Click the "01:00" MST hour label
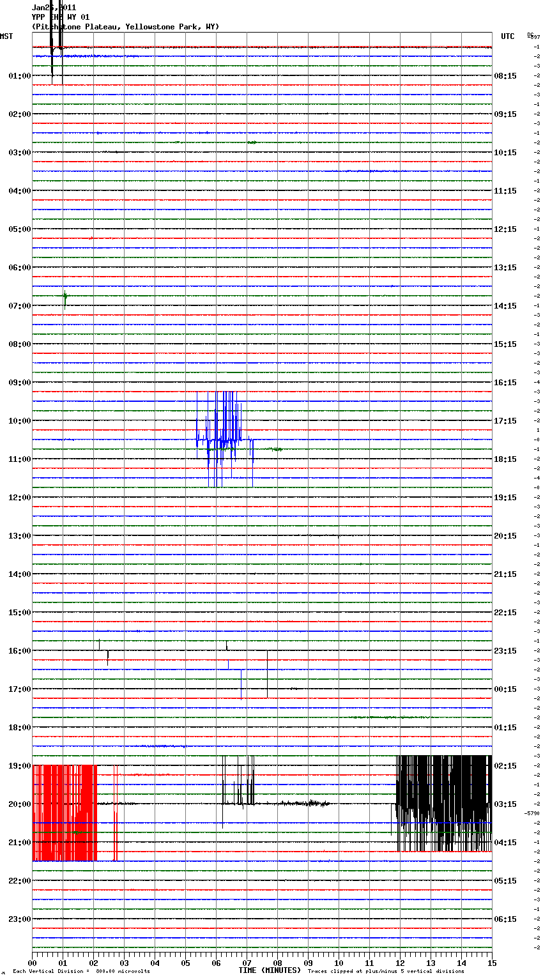The image size is (543, 980). click(x=19, y=76)
